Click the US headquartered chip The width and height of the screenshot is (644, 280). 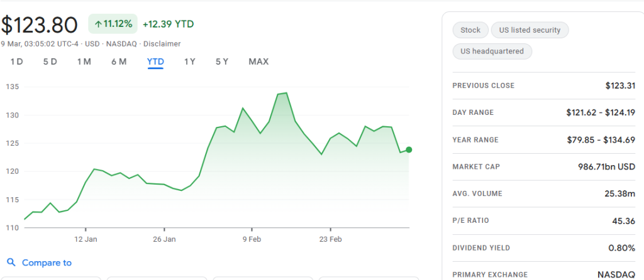(x=492, y=51)
